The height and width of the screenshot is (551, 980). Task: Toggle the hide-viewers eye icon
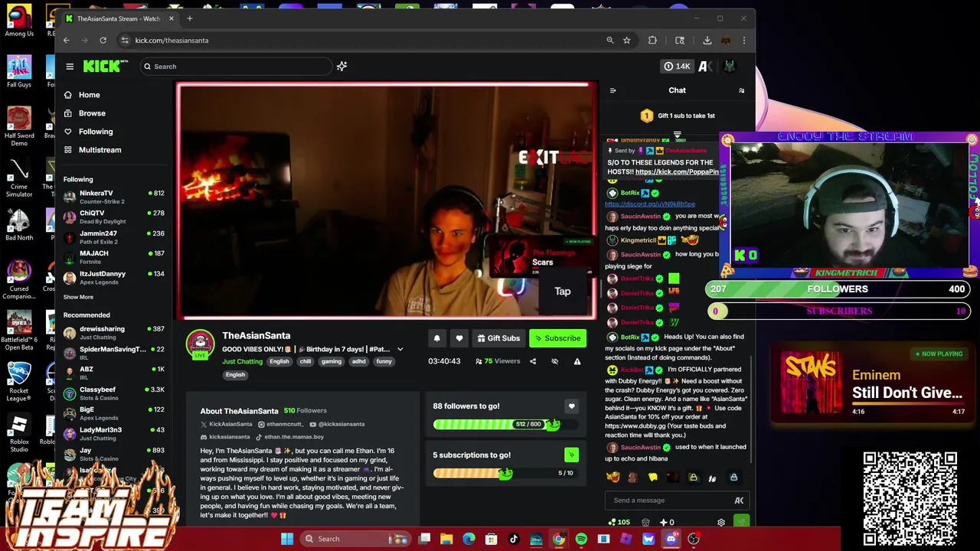pyautogui.click(x=555, y=361)
